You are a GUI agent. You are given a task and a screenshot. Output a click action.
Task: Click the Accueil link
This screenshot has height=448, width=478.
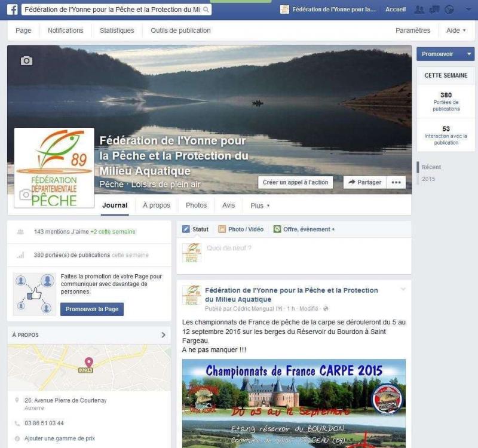[x=396, y=10]
